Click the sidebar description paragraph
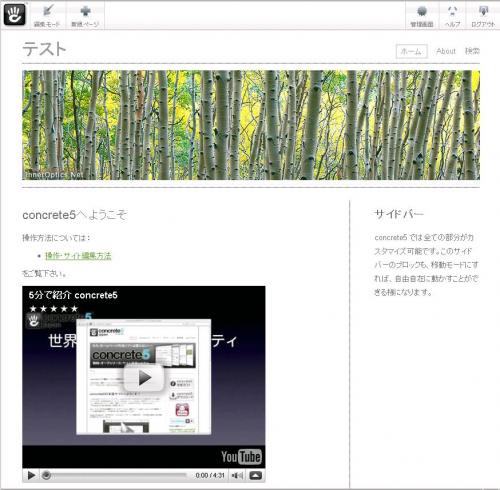The image size is (500, 490). 426,265
